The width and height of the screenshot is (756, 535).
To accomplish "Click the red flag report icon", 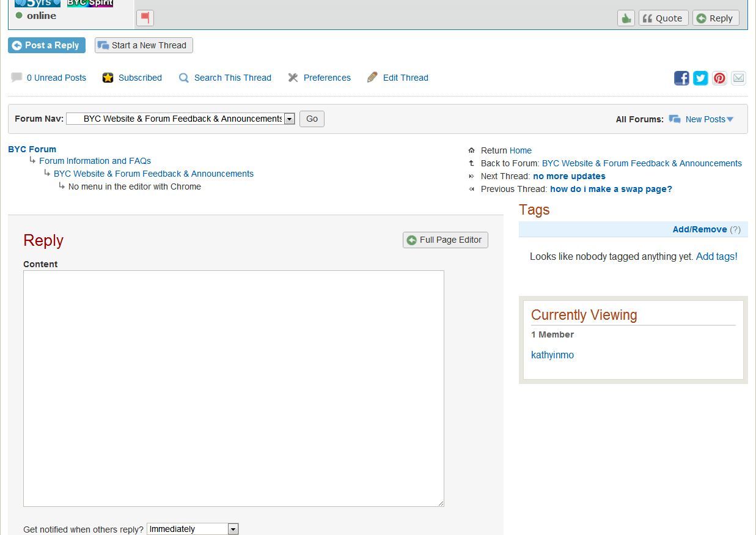I will pos(145,18).
